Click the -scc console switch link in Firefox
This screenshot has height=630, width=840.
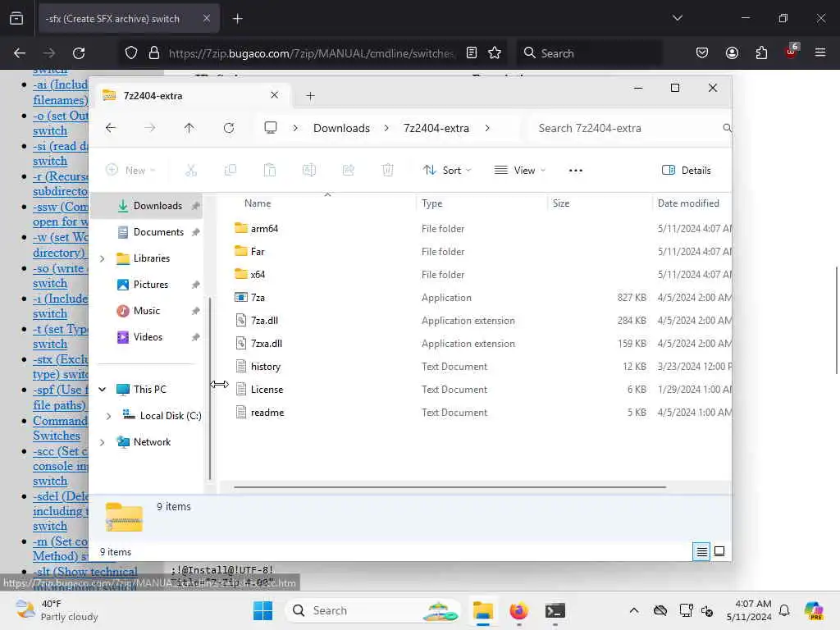(x=60, y=466)
